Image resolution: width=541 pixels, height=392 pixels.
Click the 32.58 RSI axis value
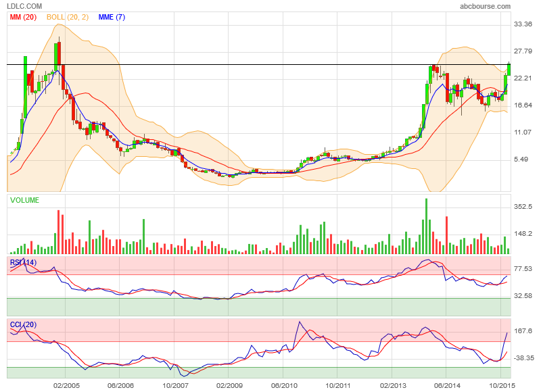tap(523, 296)
